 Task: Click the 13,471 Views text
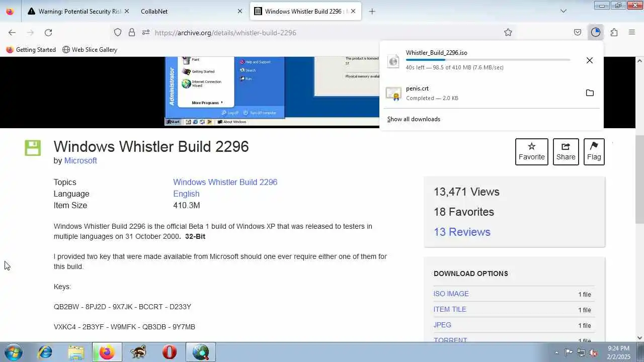[466, 192]
